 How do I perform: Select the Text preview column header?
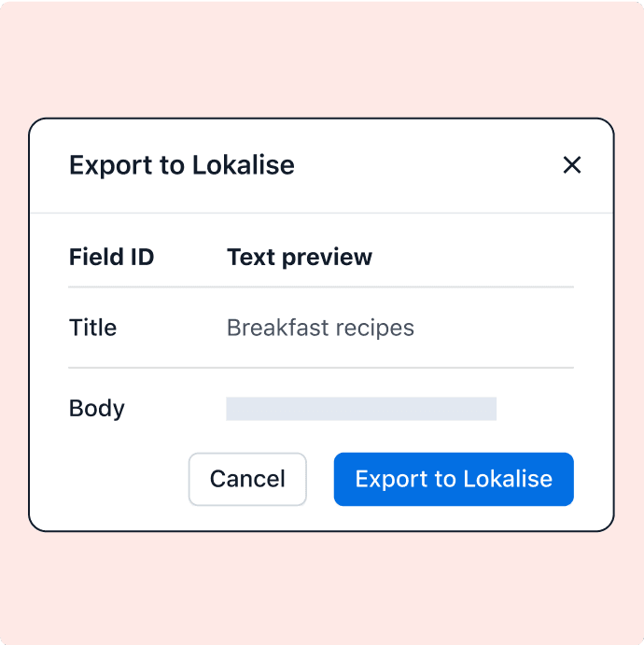click(x=300, y=257)
